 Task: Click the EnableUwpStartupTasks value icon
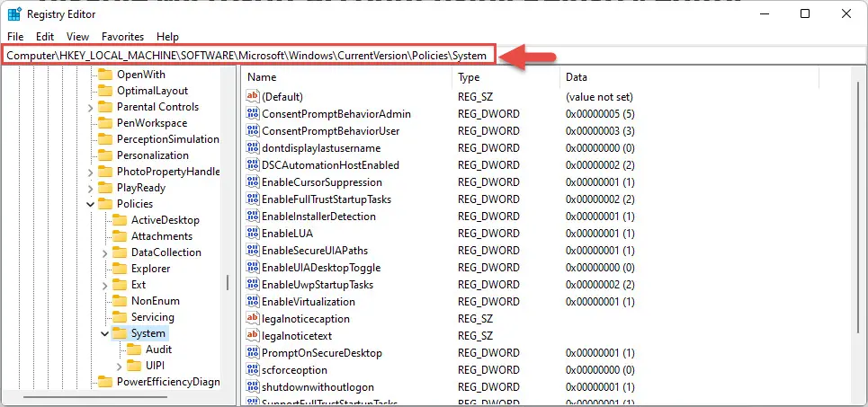point(253,285)
